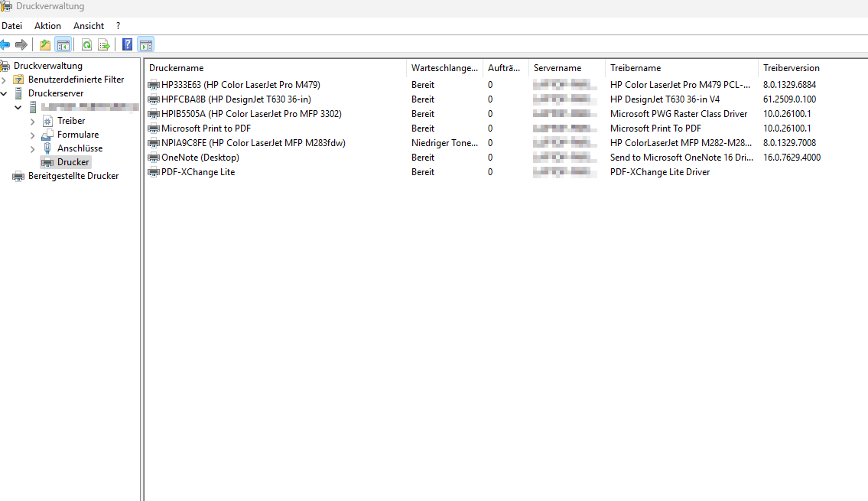The width and height of the screenshot is (868, 501).
Task: Sort by the Treibername column header
Action: click(x=681, y=68)
